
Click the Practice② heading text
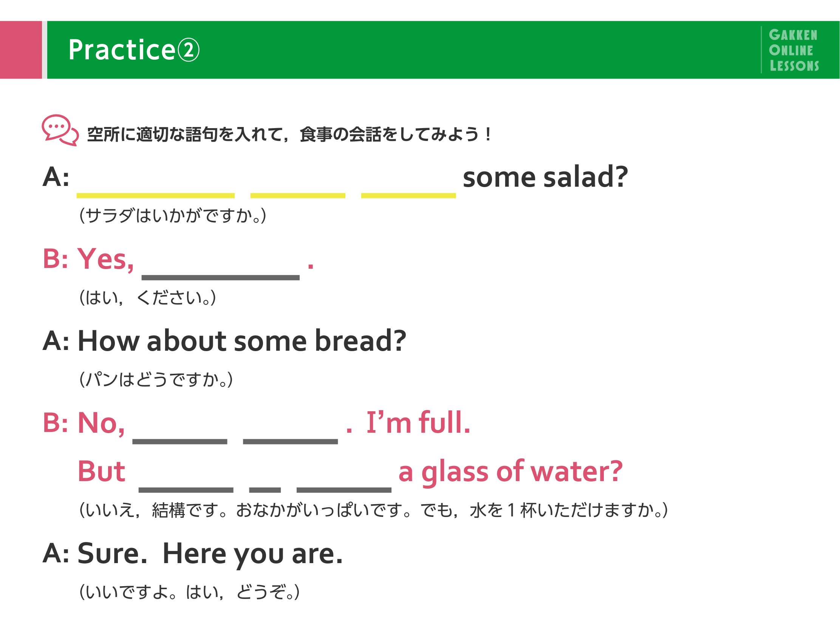click(134, 50)
